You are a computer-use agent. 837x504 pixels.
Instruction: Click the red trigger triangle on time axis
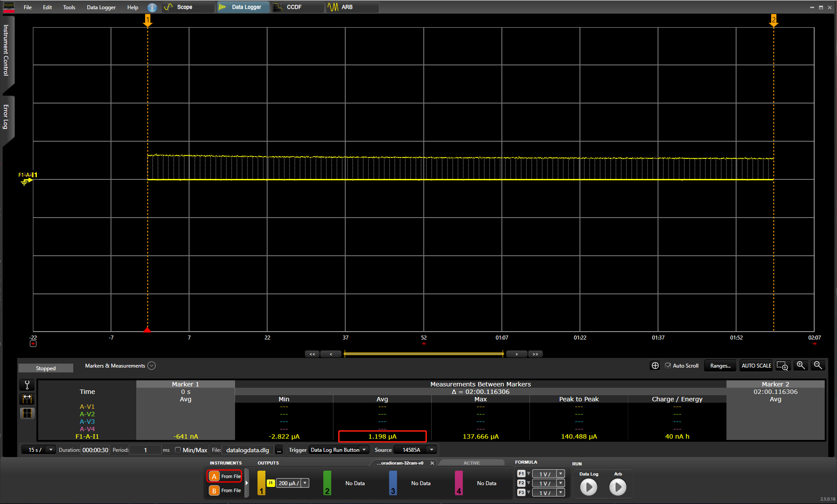pos(147,329)
